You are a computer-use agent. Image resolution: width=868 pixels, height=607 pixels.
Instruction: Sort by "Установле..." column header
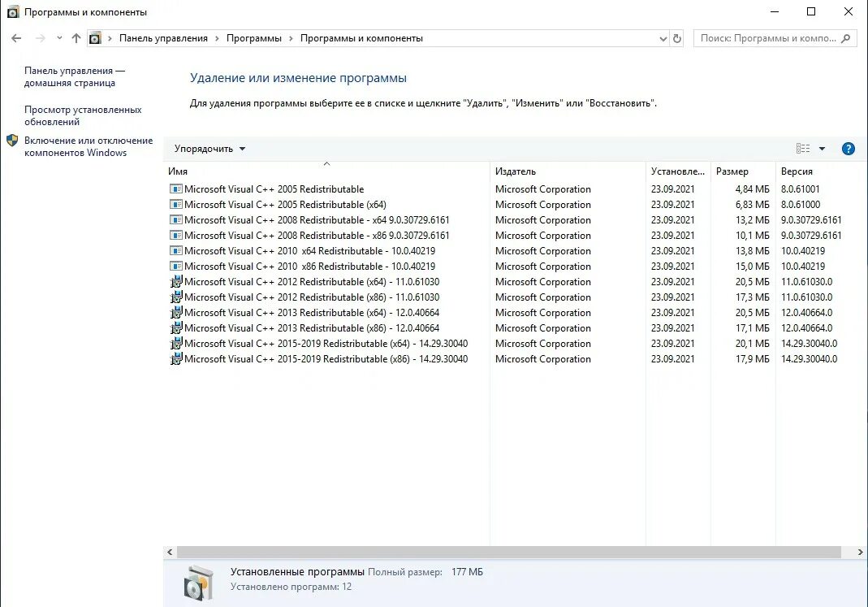tap(677, 171)
